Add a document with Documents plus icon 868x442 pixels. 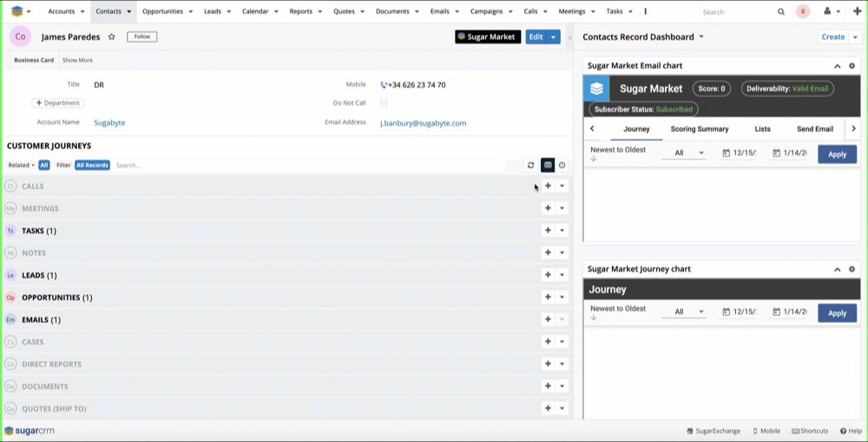click(x=548, y=386)
